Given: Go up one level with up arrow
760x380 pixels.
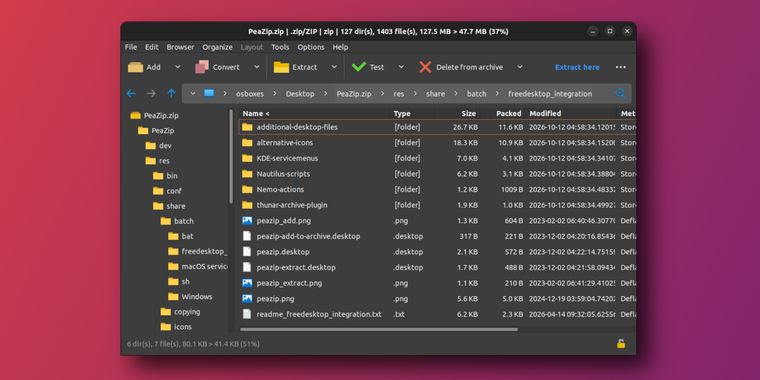Looking at the screenshot, I should (x=171, y=94).
